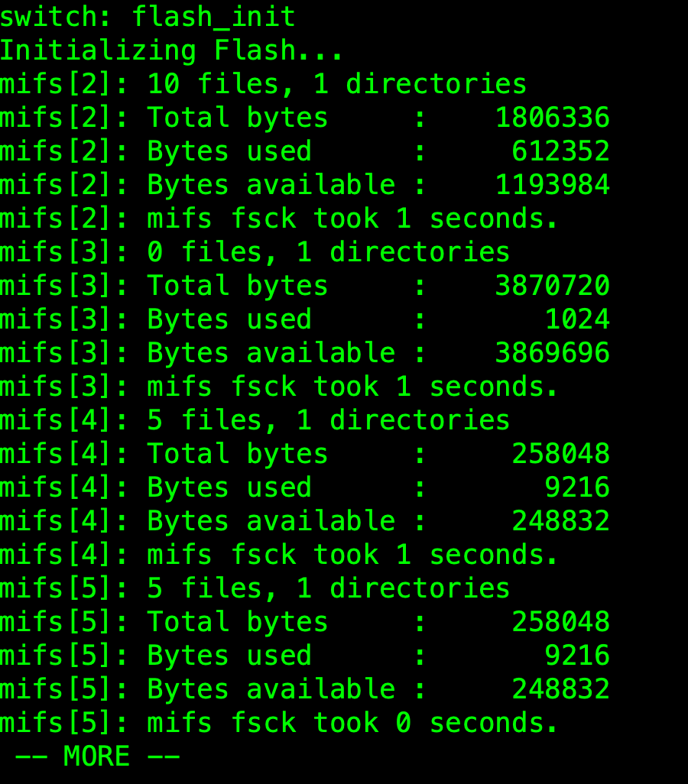Click the '-- MORE --' pager prompt

[97, 756]
